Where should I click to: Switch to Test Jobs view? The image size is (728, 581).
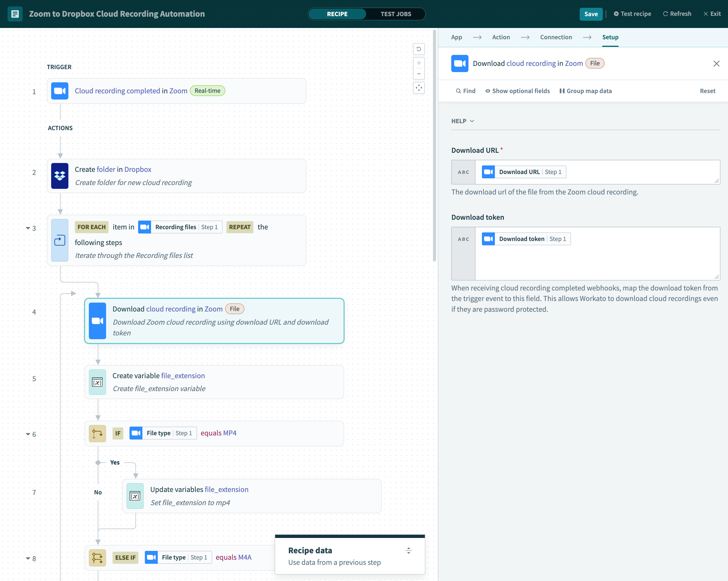click(396, 14)
